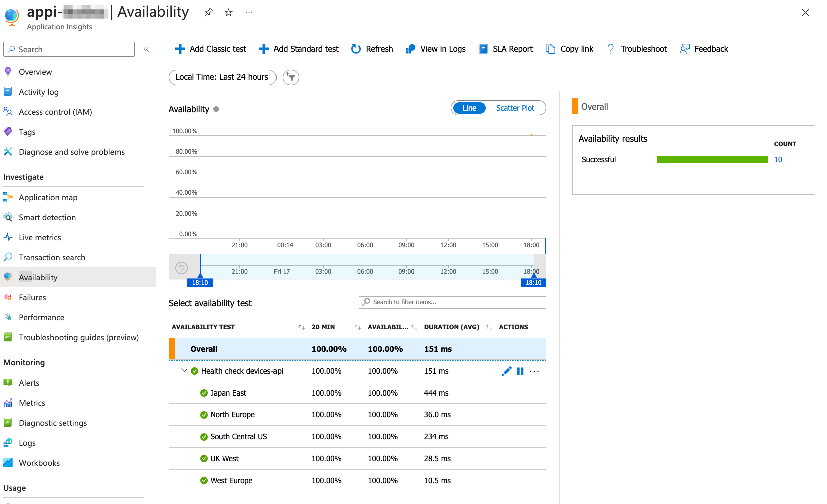Select the Overall row in the table
827x504 pixels.
(x=358, y=349)
